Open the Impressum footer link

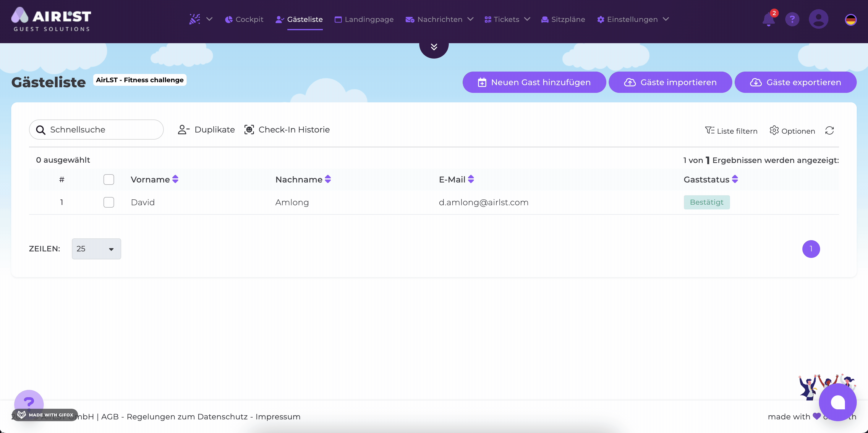point(278,417)
